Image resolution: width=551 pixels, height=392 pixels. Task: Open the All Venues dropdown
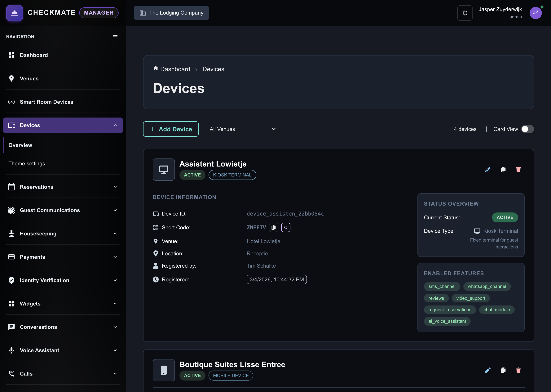(243, 129)
